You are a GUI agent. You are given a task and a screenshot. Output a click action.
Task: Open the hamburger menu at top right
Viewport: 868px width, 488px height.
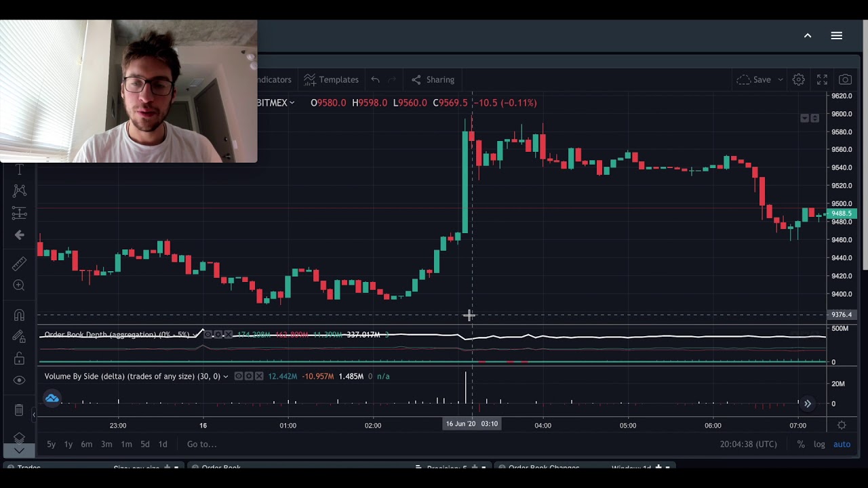[x=836, y=36]
